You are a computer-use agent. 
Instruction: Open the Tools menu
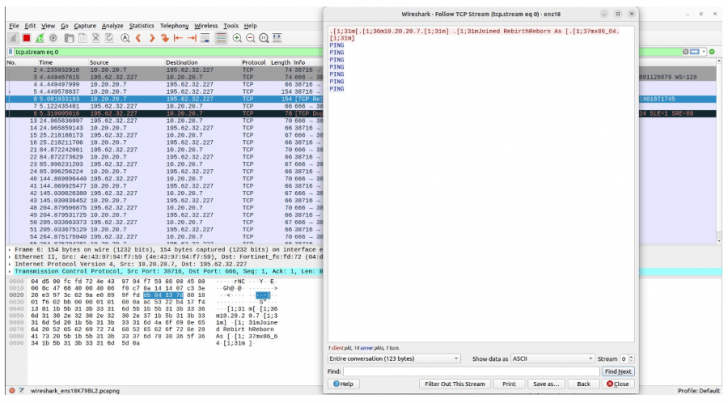pyautogui.click(x=231, y=26)
